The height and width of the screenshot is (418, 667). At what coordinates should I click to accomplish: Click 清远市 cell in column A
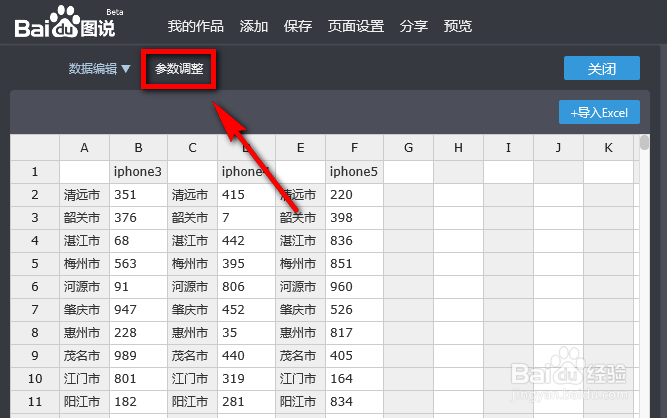pyautogui.click(x=84, y=195)
